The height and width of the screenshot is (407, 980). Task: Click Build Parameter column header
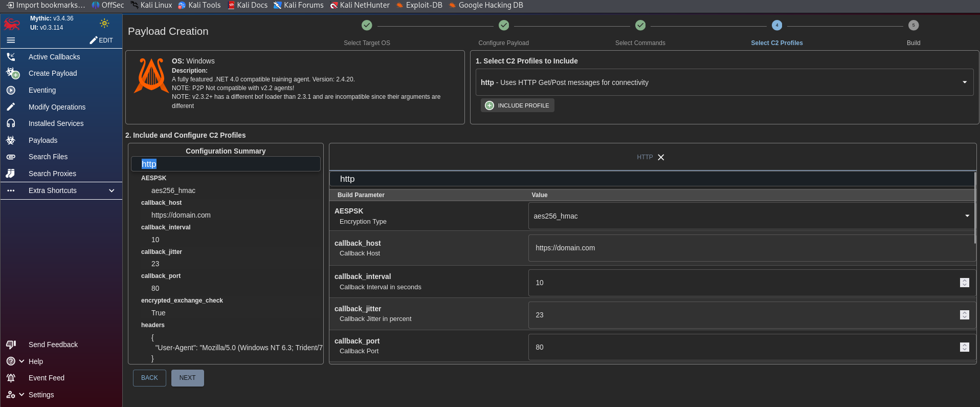(361, 195)
